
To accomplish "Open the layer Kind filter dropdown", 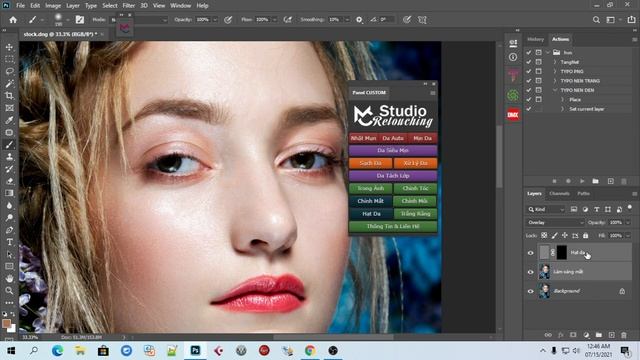I will click(x=546, y=209).
